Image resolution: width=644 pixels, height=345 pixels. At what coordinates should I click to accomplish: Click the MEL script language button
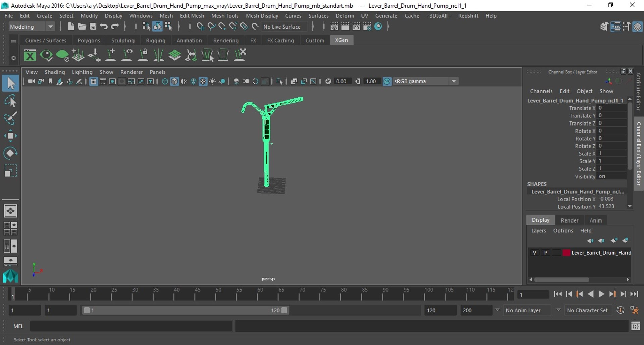(x=18, y=326)
